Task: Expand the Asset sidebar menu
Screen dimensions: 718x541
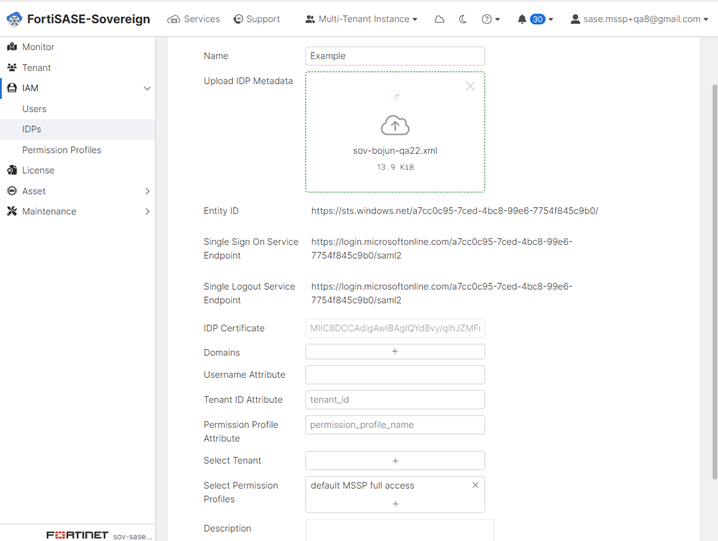Action: 147,191
